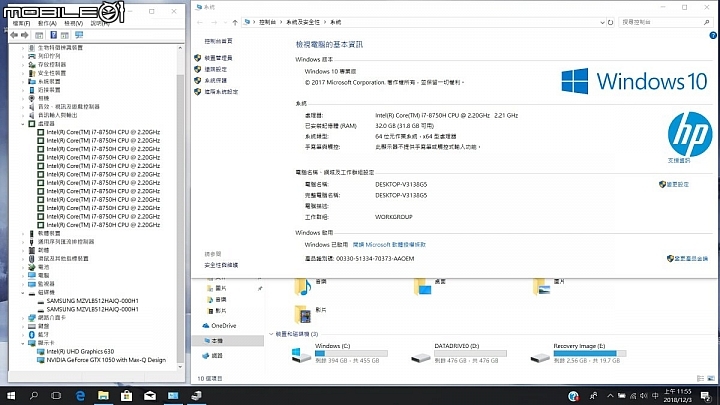Open 裝置管理員 link in System sidebar
This screenshot has height=405, width=720.
tap(218, 58)
